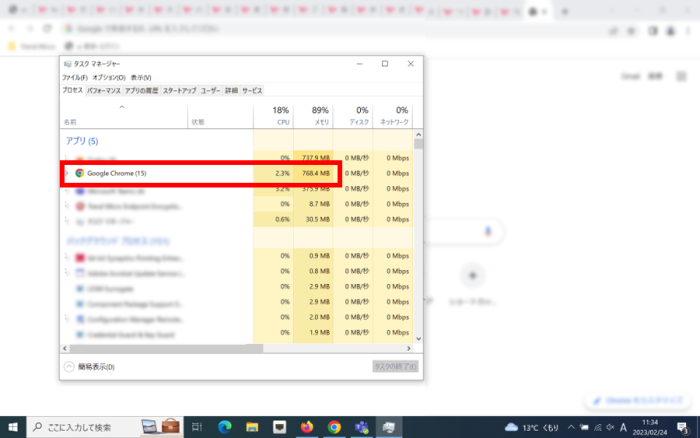Open File Explorer from the taskbar
This screenshot has height=438, width=700.
251,427
